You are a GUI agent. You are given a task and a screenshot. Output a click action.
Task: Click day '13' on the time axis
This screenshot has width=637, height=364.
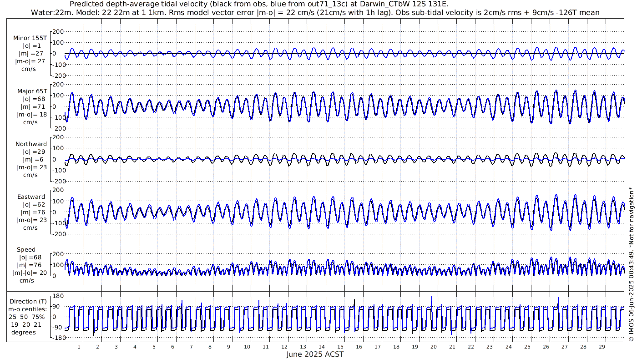click(x=303, y=347)
